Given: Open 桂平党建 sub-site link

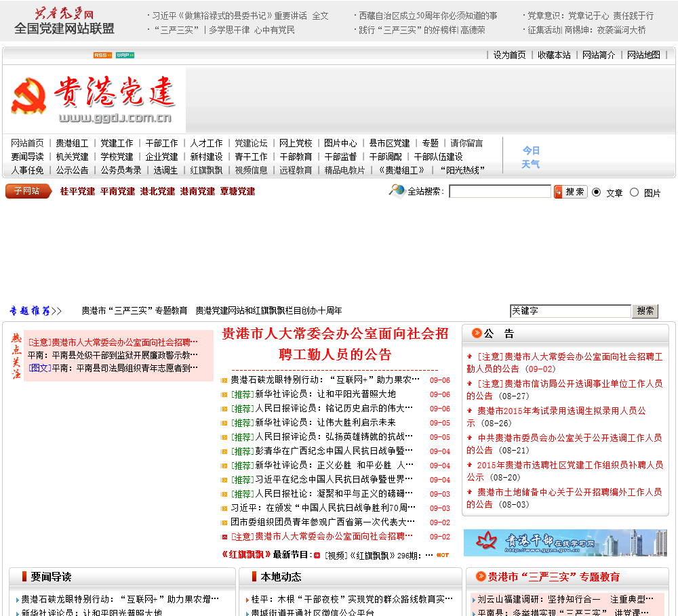Looking at the screenshot, I should tap(77, 192).
